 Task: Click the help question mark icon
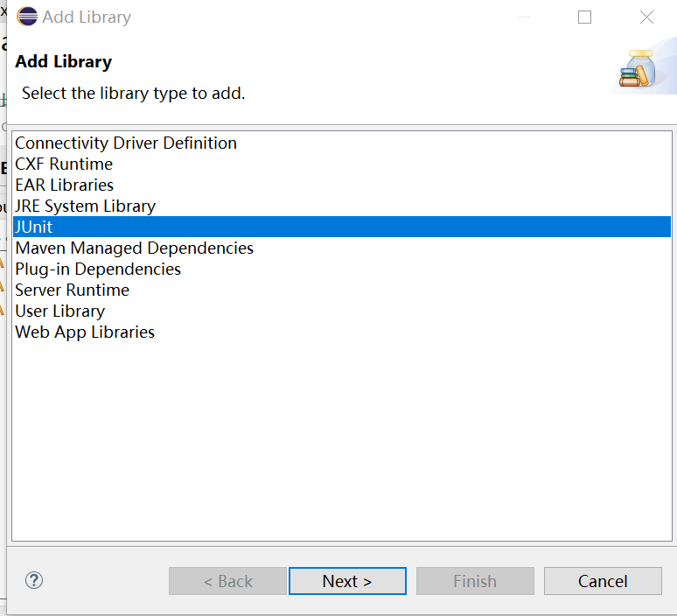tap(34, 580)
